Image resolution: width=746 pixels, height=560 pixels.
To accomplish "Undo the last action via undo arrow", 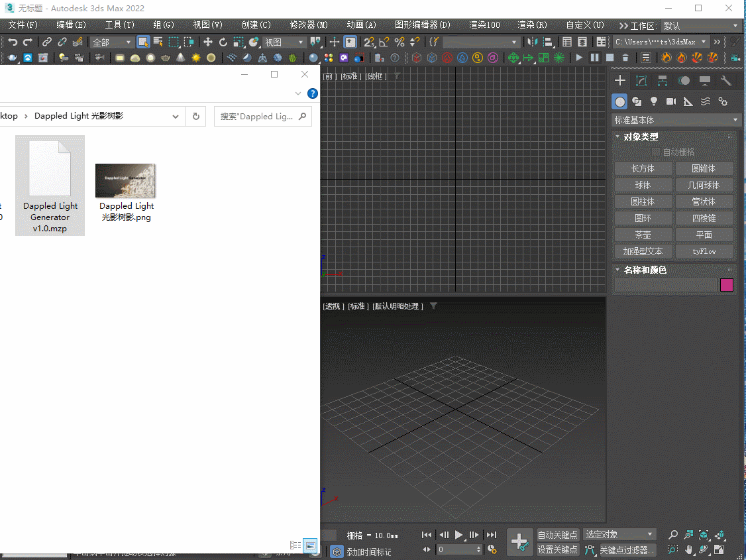I will 13,42.
